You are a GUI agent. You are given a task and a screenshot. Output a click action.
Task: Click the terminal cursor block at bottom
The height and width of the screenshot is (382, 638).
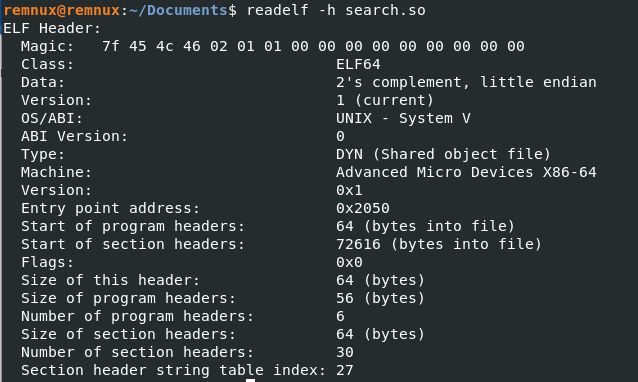pyautogui.click(x=251, y=380)
